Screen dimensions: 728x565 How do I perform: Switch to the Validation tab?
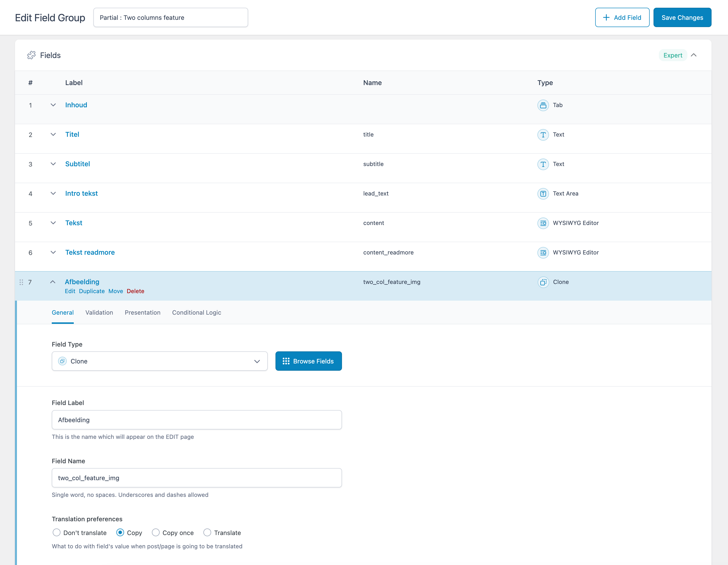(99, 312)
